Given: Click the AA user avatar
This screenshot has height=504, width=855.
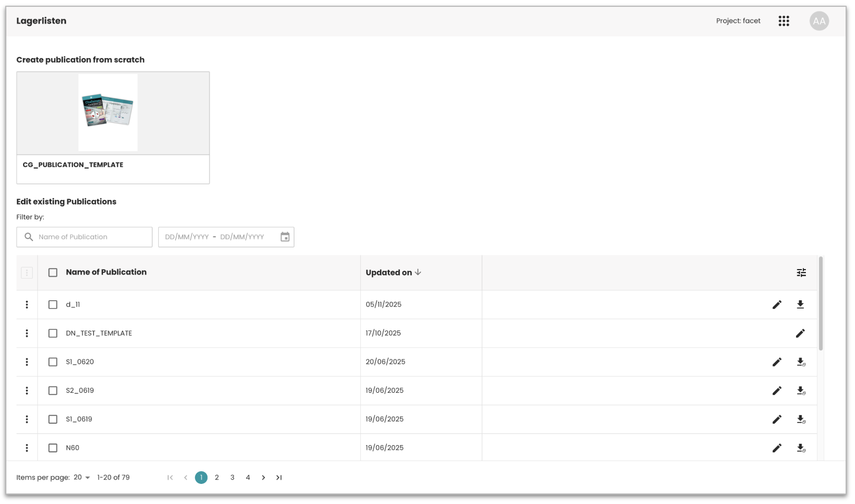Looking at the screenshot, I should 819,21.
